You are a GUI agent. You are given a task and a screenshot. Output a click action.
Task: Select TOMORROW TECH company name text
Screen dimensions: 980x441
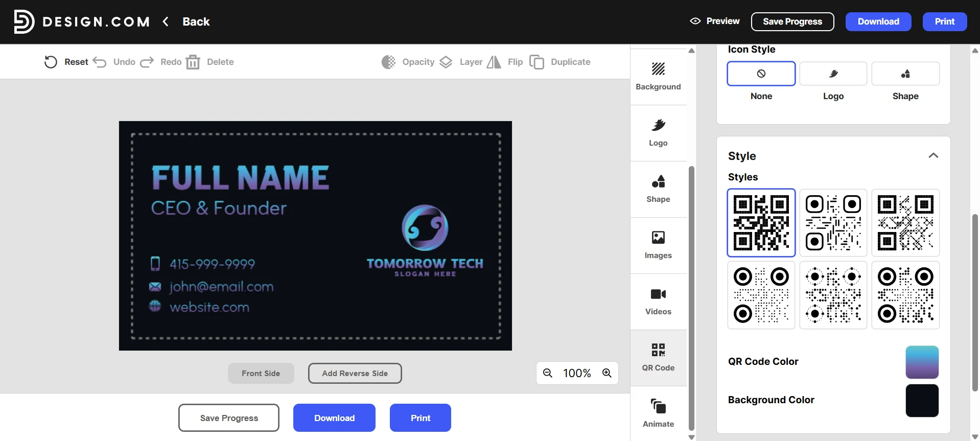pos(425,263)
